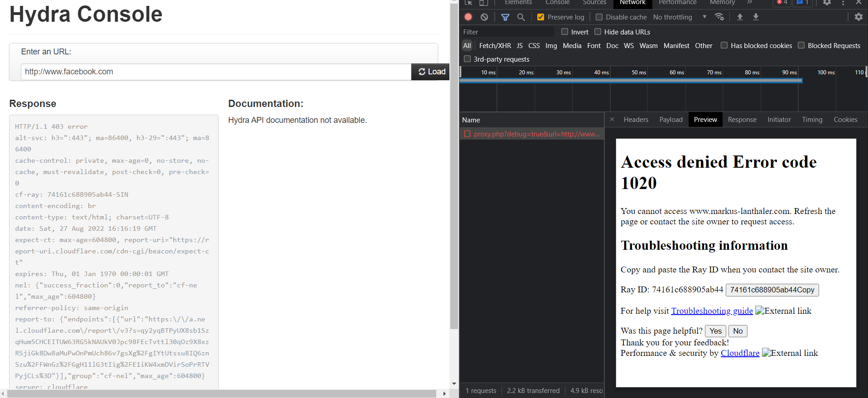Open network conditions wifi icon
Image resolution: width=868 pixels, height=398 pixels.
coord(719,17)
